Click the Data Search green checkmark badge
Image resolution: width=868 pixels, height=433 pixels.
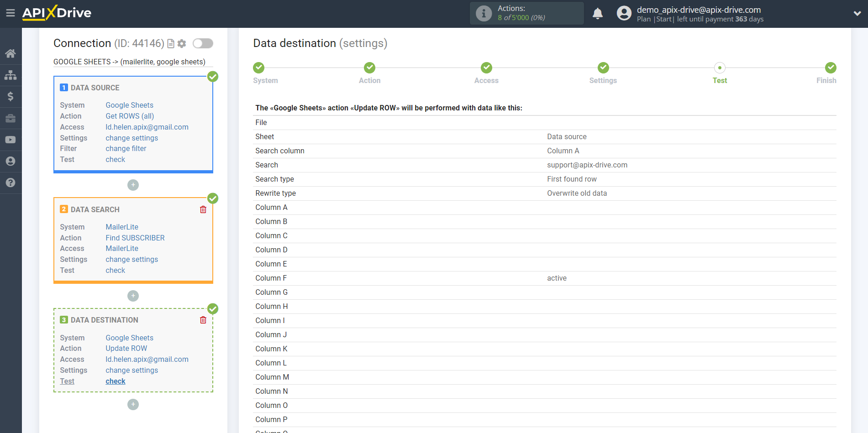(213, 198)
